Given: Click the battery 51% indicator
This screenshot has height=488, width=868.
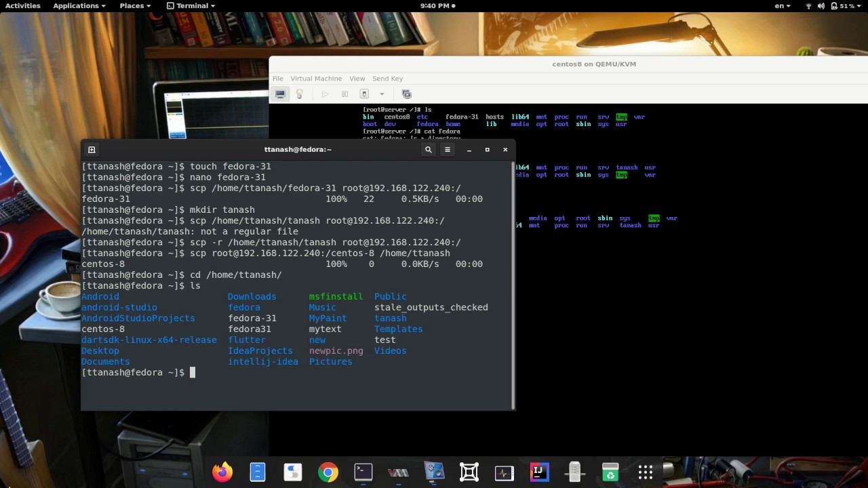Looking at the screenshot, I should (x=842, y=5).
